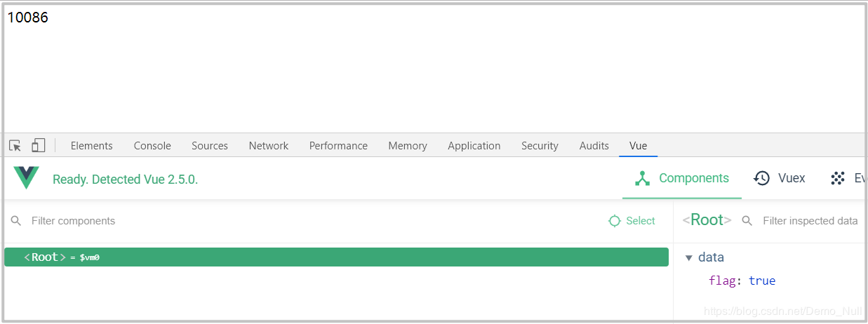Image resolution: width=868 pixels, height=324 pixels.
Task: Select the Root component row
Action: 336,257
